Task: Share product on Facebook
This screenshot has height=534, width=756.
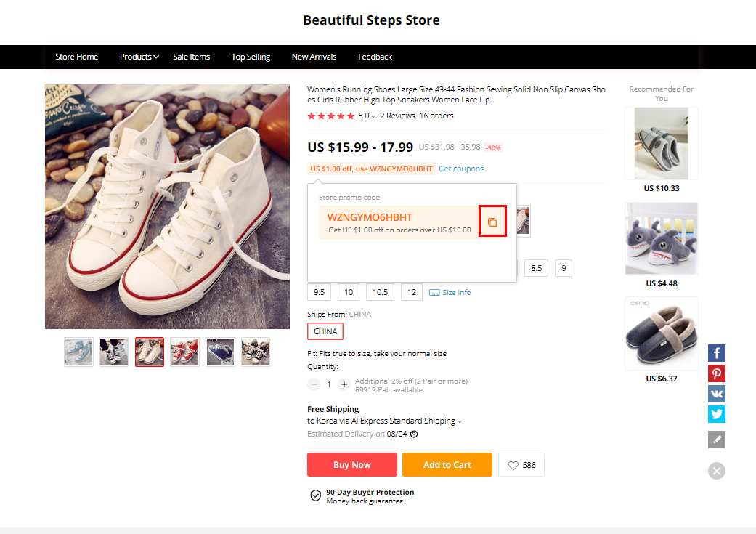Action: (717, 353)
